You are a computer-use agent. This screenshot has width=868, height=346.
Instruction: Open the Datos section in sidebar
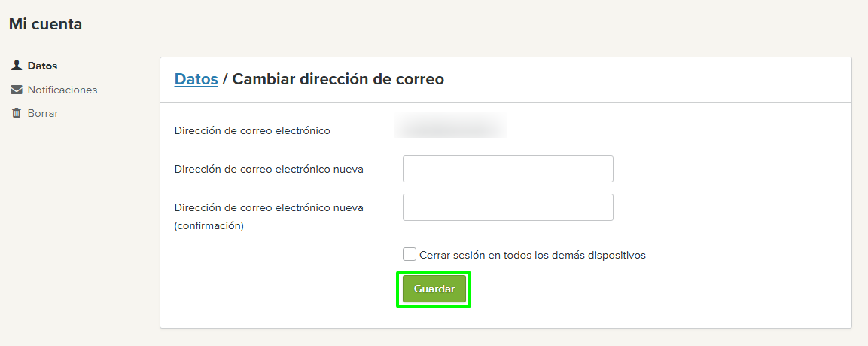point(42,66)
